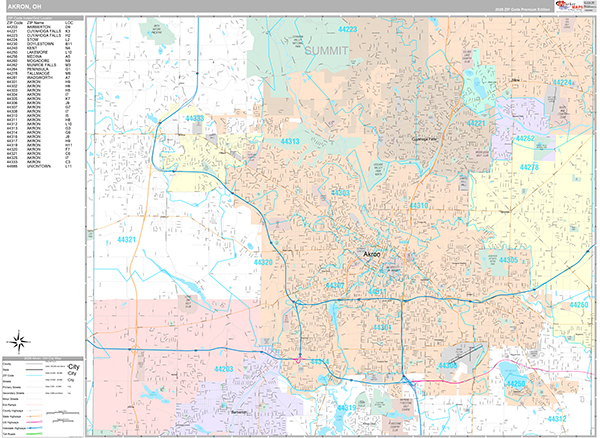Screen dimensions: 600x438
Task: Click the orange State Highways legend line
Action: pos(34,416)
